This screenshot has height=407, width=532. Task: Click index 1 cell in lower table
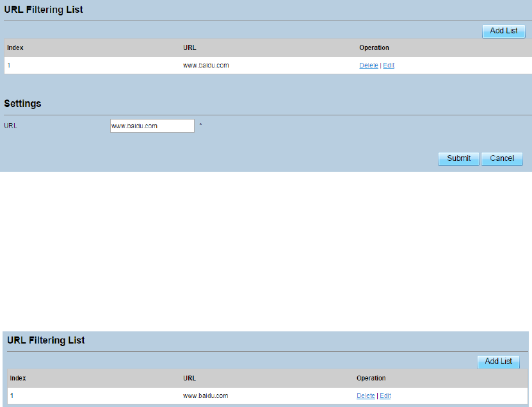[x=12, y=396]
